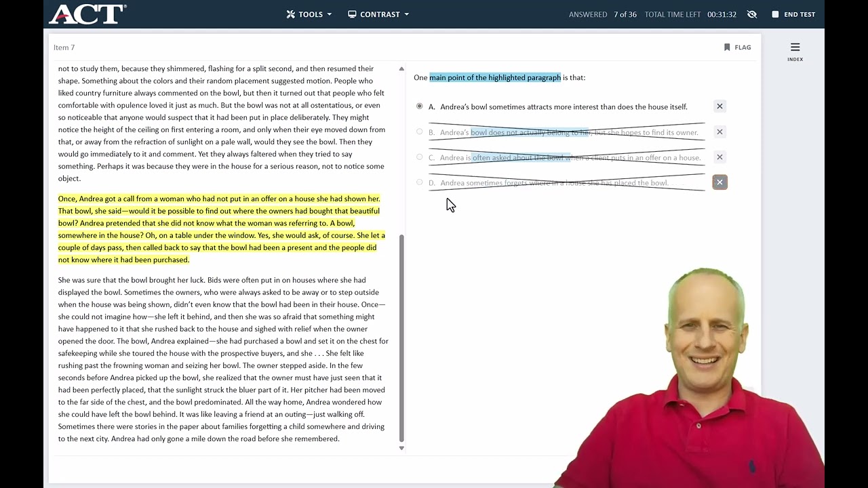Click passage scrollbar up arrow
The height and width of the screenshot is (488, 868).
[401, 69]
